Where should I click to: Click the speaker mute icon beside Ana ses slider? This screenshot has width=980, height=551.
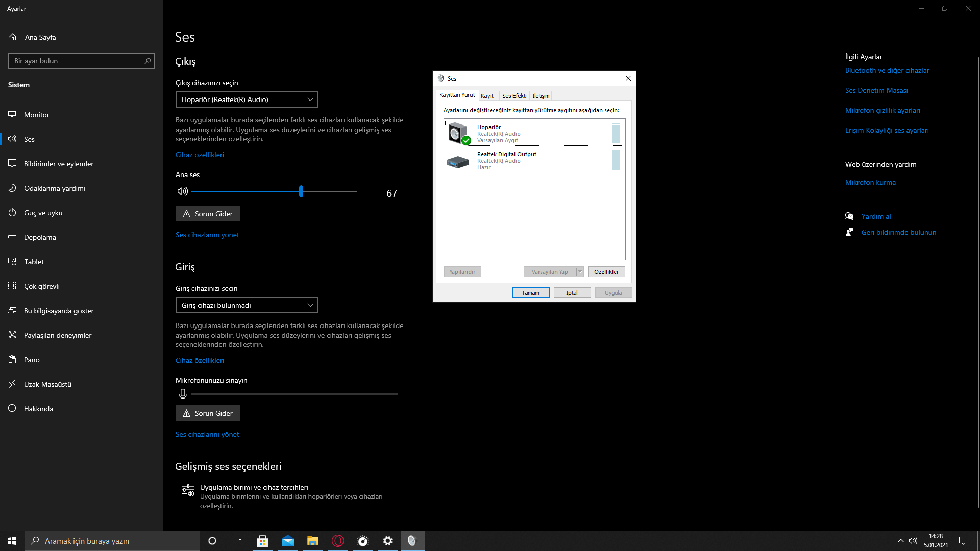(x=182, y=191)
